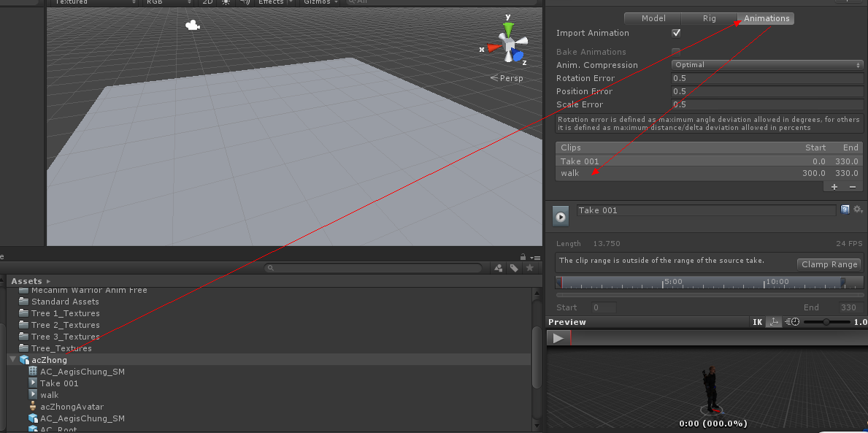Switch to the Rig tab
Viewport: 868px width, 433px height.
pyautogui.click(x=709, y=18)
